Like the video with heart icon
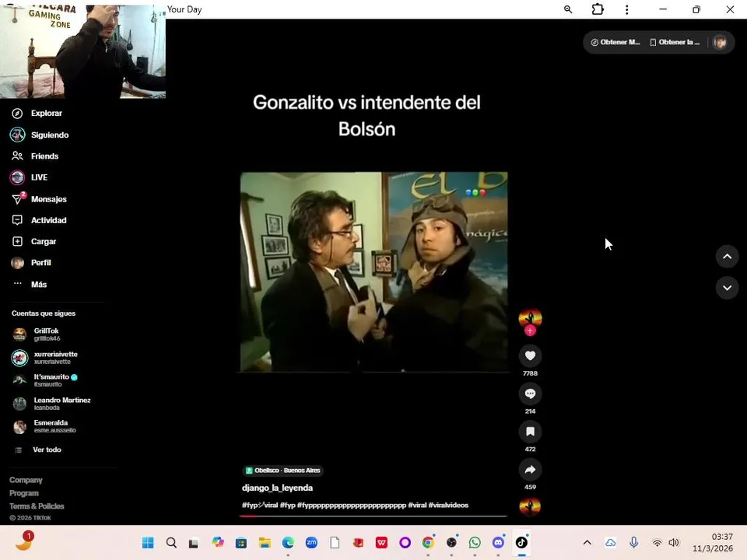Viewport: 747px width, 560px height. (x=530, y=355)
